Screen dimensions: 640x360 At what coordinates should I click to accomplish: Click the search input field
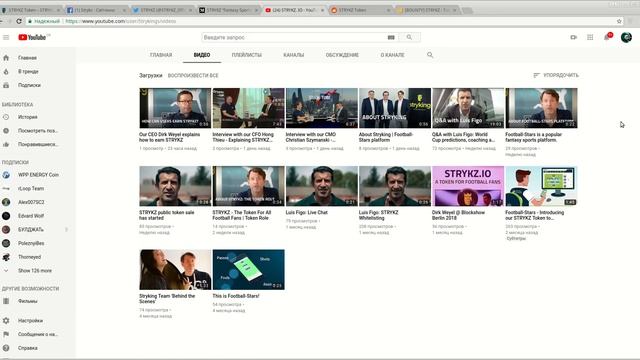point(294,37)
